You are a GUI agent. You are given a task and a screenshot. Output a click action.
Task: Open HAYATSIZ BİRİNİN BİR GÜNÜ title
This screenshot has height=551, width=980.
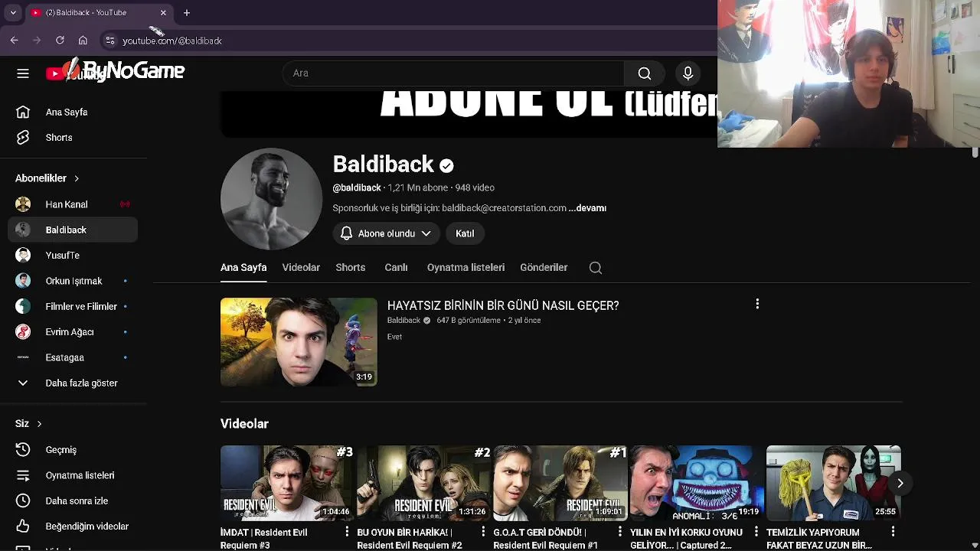503,305
